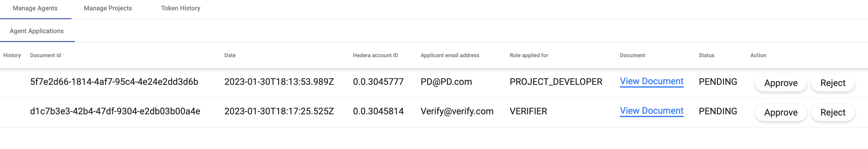View Document for PD@PD.com applicant

651,81
